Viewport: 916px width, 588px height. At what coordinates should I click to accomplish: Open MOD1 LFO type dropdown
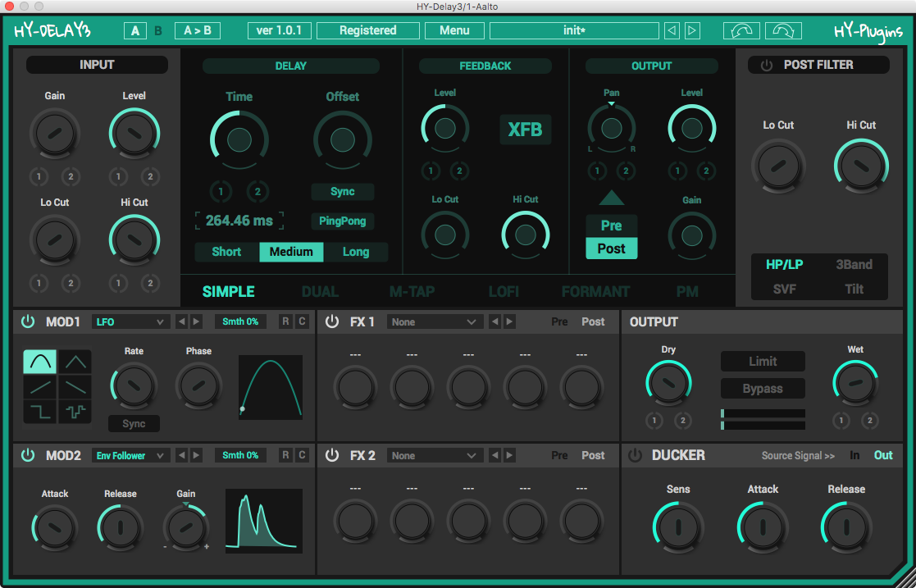click(x=130, y=321)
